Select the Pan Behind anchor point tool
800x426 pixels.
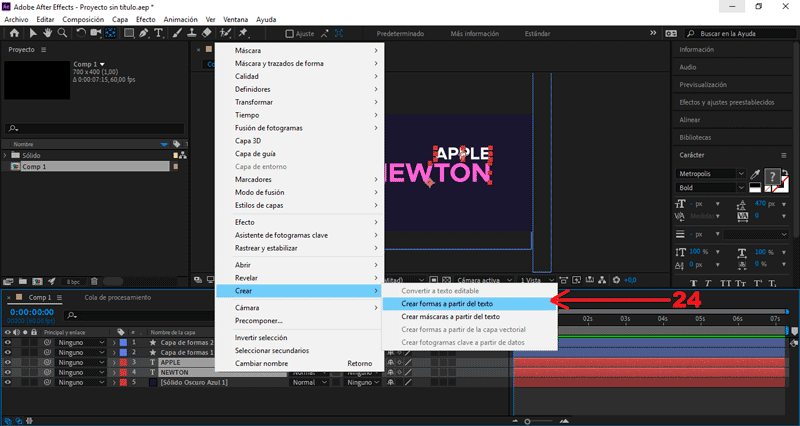110,33
